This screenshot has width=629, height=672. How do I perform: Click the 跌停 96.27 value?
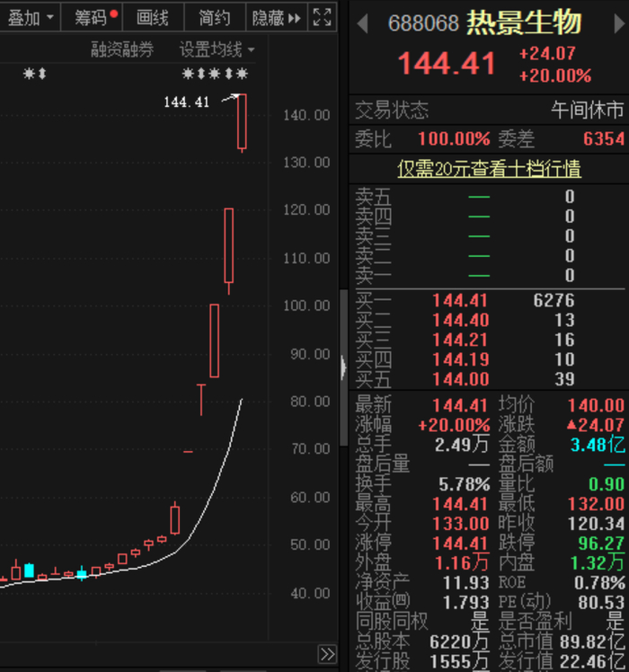[x=601, y=544]
